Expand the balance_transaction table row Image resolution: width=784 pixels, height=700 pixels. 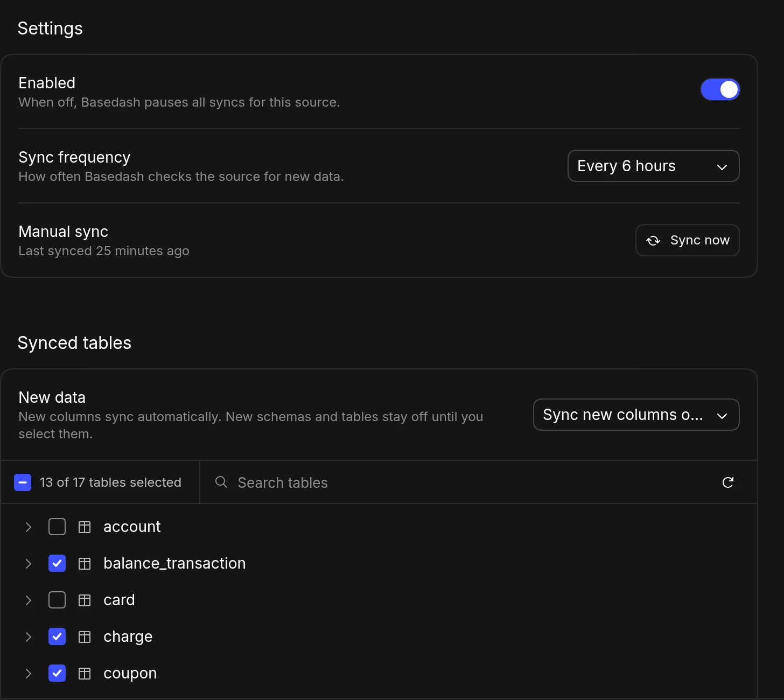click(x=29, y=564)
